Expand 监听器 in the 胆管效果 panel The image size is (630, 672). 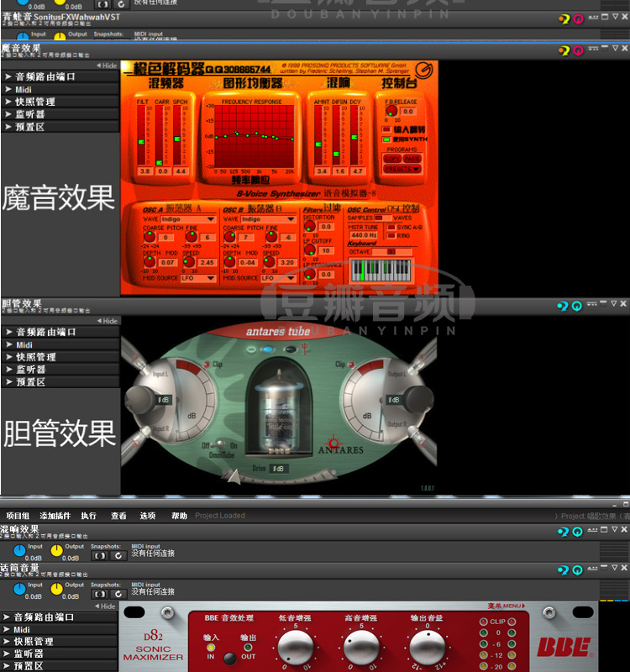click(x=60, y=369)
